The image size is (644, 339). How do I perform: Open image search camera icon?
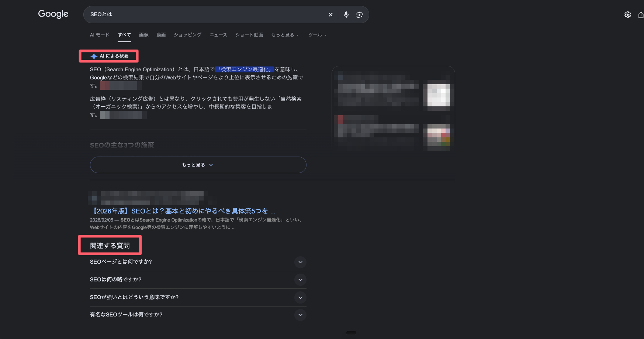[360, 15]
